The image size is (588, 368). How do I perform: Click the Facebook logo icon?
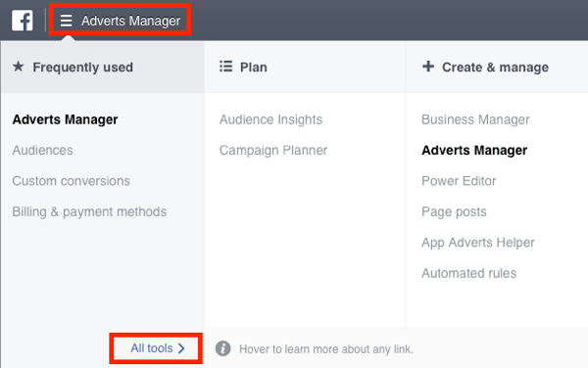(x=23, y=21)
